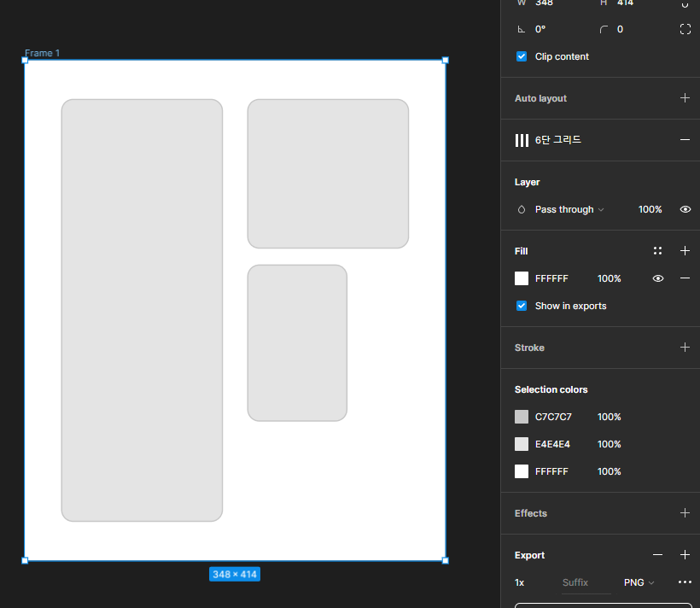Open fill styles four-dot icon
The height and width of the screenshot is (608, 700).
coord(657,251)
